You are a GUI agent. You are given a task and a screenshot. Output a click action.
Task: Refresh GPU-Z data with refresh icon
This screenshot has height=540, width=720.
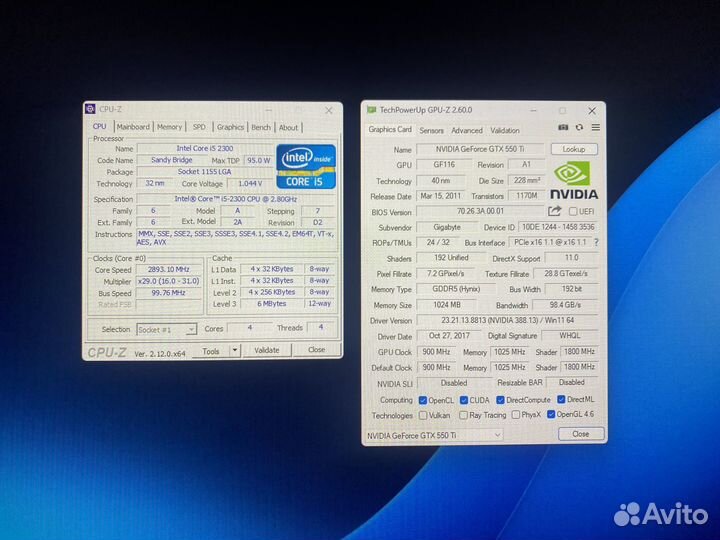(x=579, y=127)
